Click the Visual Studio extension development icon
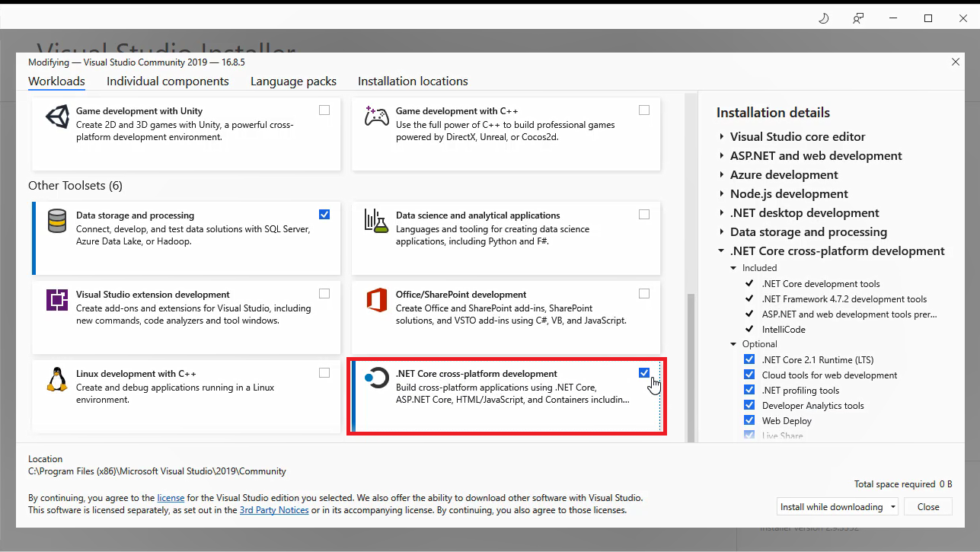Screen dimensions: 980x552 tap(57, 301)
